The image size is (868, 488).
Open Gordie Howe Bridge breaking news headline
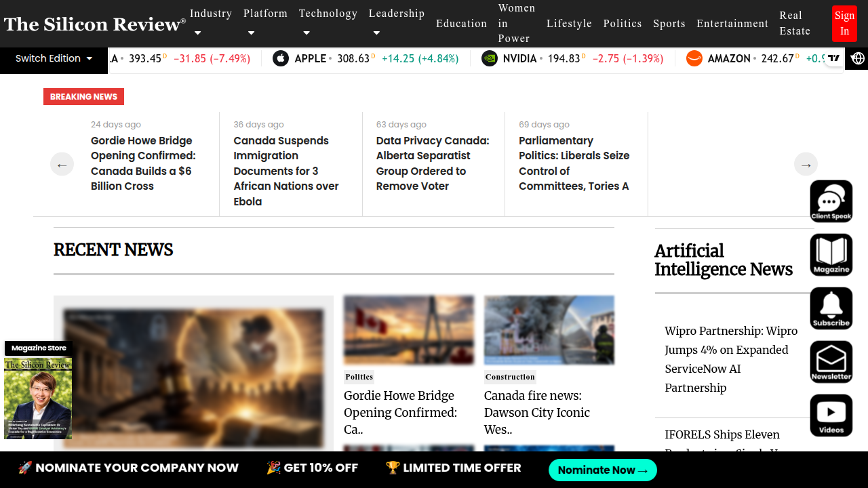(x=143, y=163)
